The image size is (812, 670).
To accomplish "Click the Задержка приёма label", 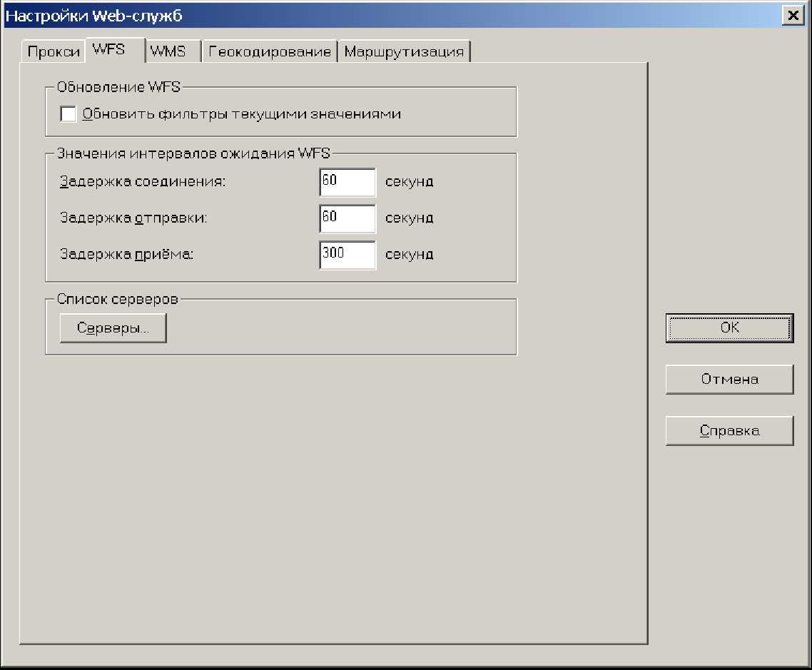I will pos(127,255).
